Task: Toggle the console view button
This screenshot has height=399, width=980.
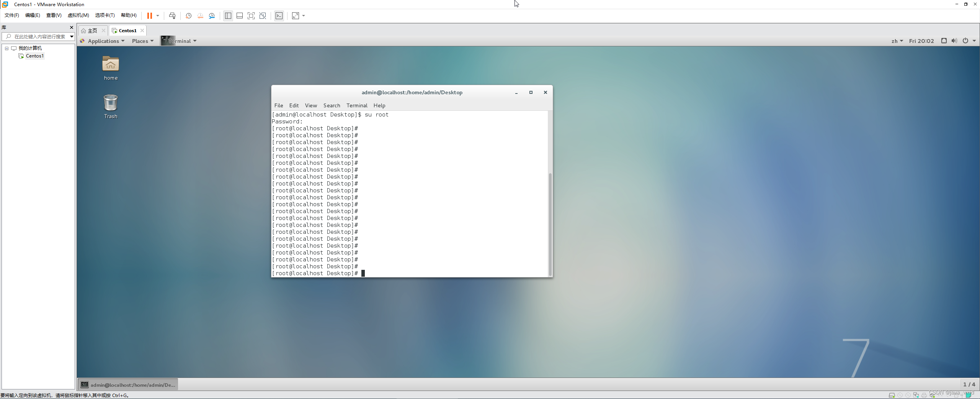Action: tap(279, 16)
